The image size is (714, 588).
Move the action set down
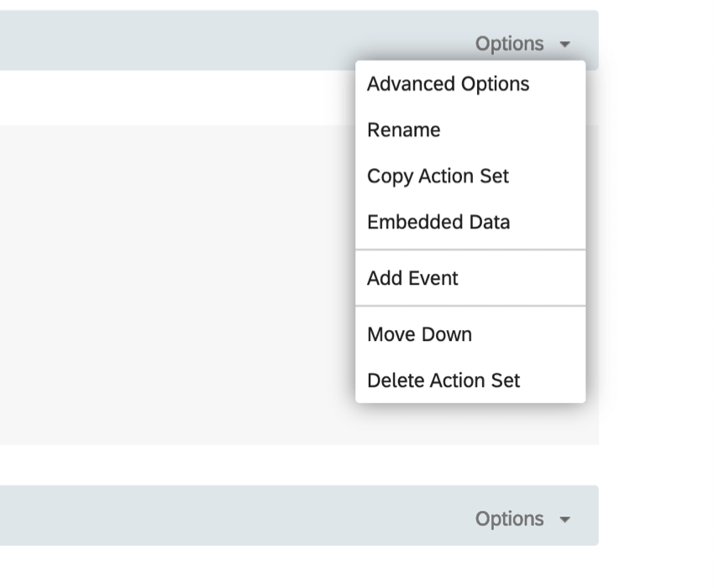[x=419, y=333]
